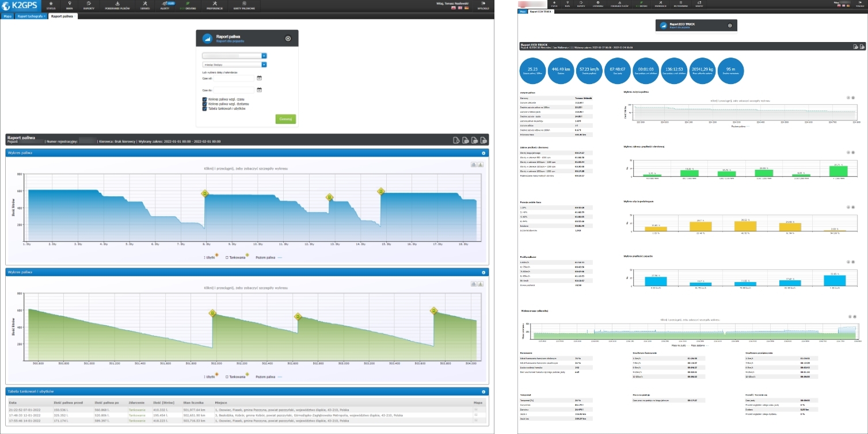Viewport: 868px width, 434px height.
Task: Click the 13 Sty refuel marker on the blue chart
Action: (330, 197)
